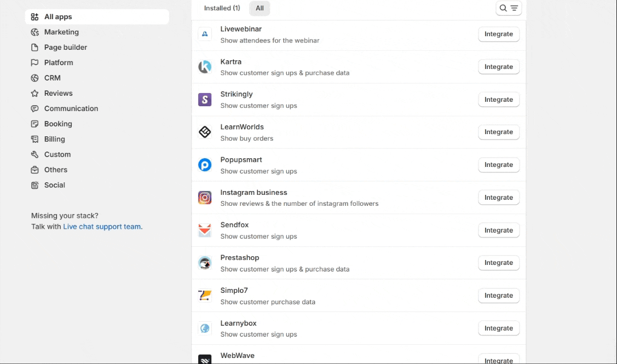Click the filter lines icon
Viewport: 617px width, 364px height.
coord(514,8)
